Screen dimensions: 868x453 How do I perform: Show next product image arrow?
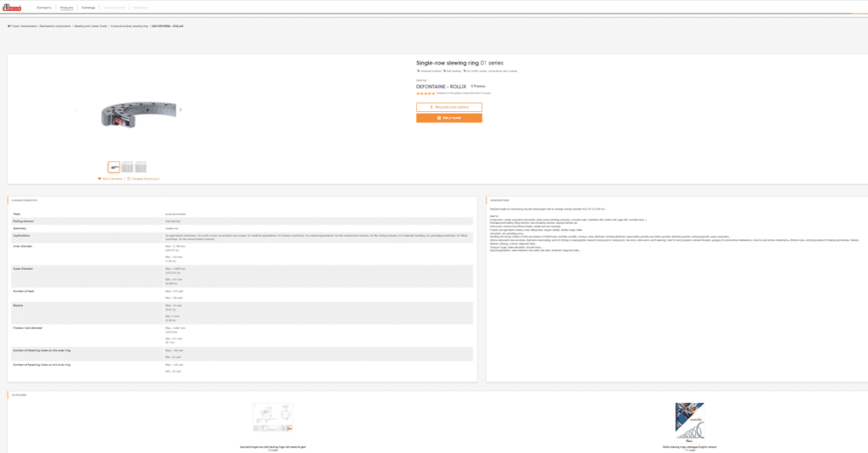[x=180, y=109]
